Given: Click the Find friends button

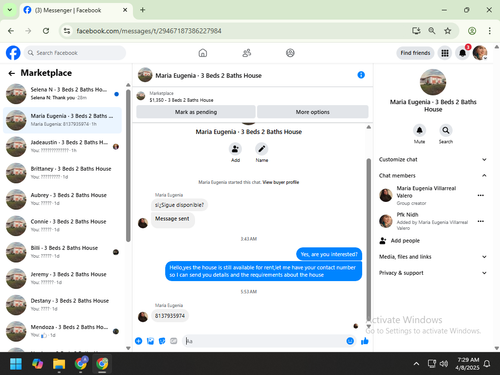Looking at the screenshot, I should tap(415, 53).
